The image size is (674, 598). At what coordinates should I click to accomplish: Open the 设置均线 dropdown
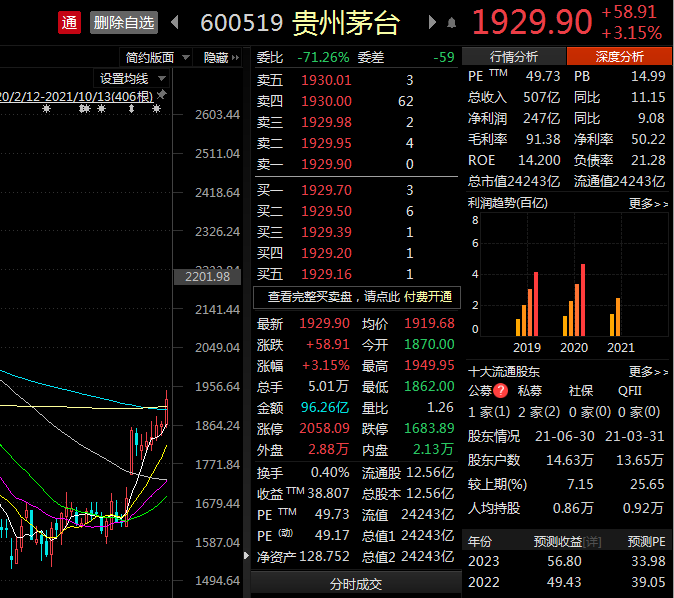pos(132,79)
